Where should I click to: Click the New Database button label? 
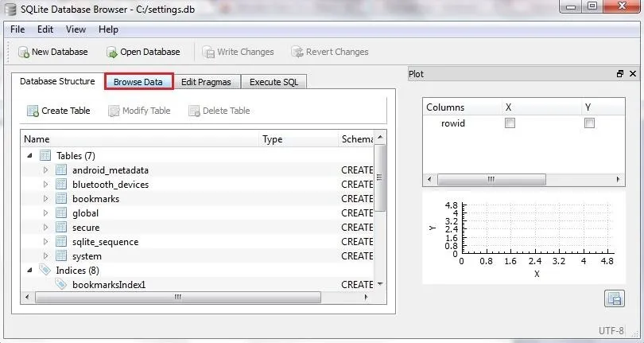coord(60,53)
